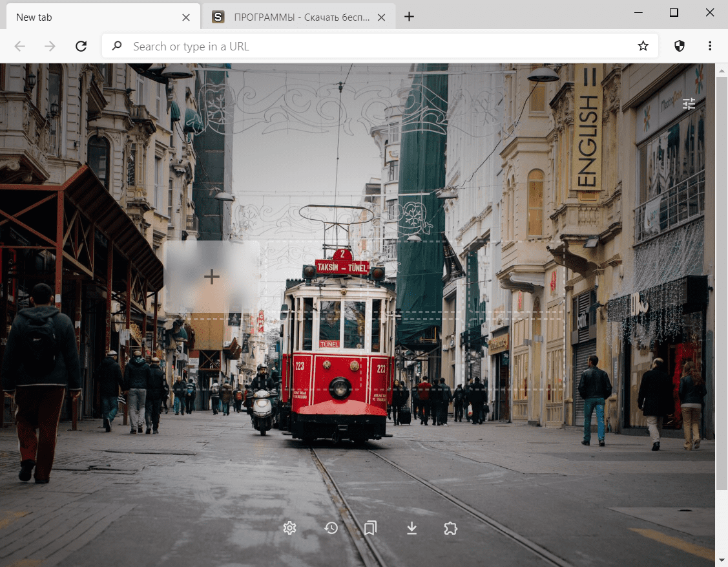
Task: Focus the Search or type in a URL field
Action: 375,46
